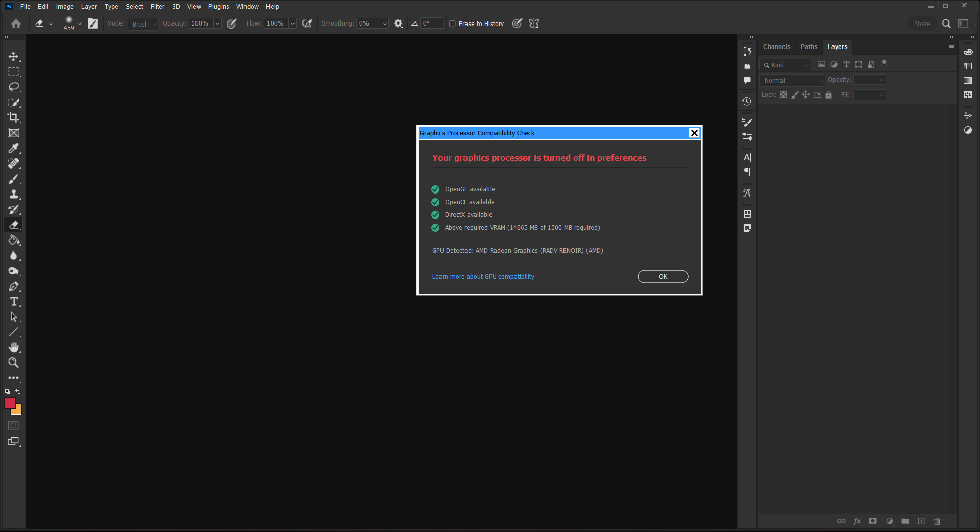Select the History Brush tool
The height and width of the screenshot is (532, 980).
14,209
